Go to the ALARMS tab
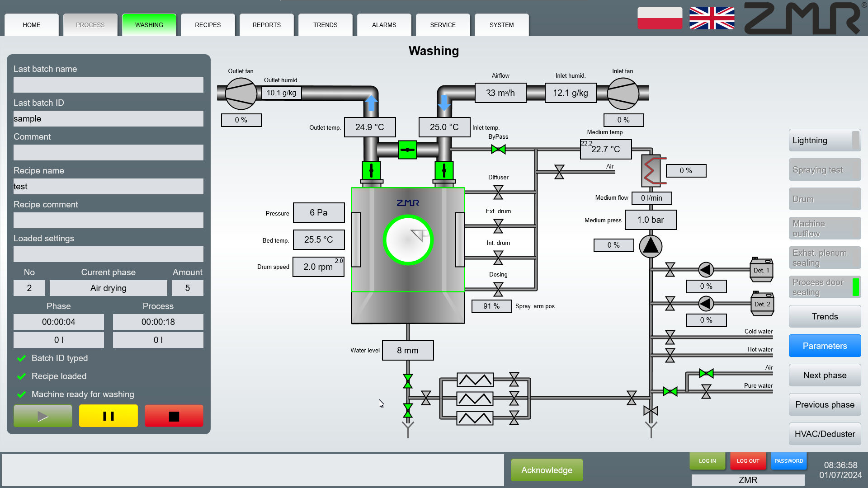This screenshot has width=868, height=488. click(x=384, y=25)
